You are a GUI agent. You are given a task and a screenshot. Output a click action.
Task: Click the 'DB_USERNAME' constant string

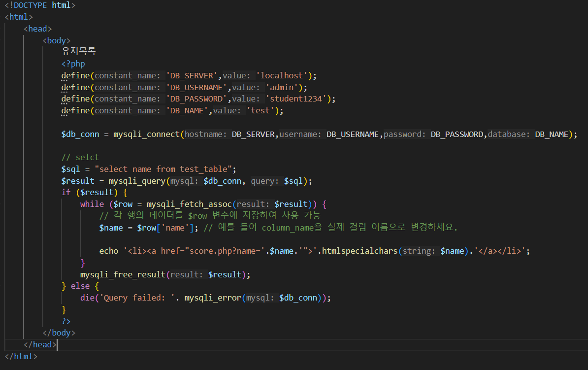pos(196,87)
